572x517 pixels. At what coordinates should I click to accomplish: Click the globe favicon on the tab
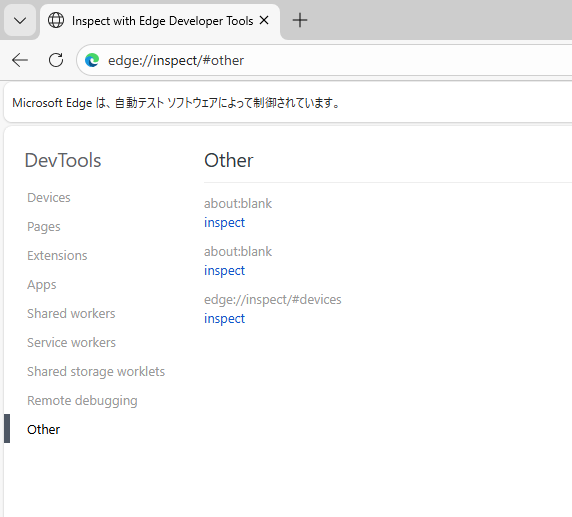(x=56, y=20)
